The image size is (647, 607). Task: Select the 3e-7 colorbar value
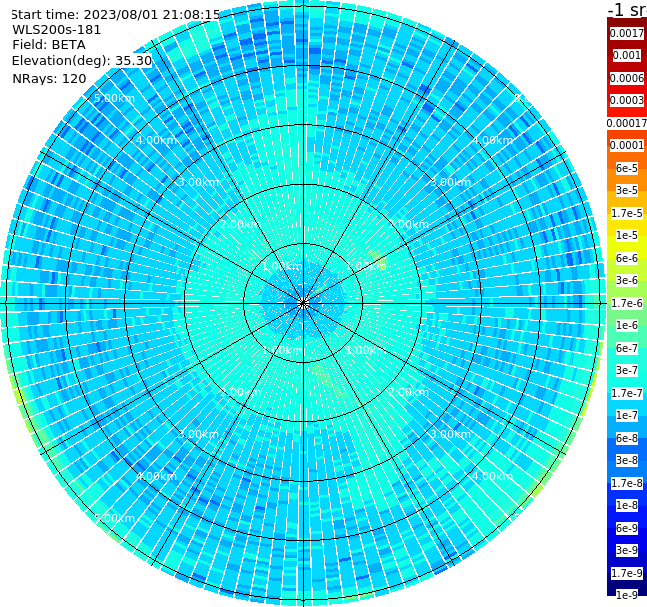tap(627, 370)
